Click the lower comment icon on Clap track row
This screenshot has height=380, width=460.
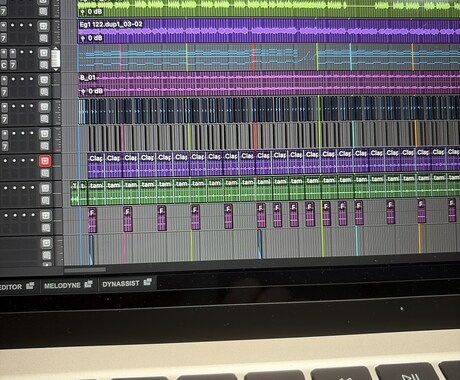pos(45,173)
